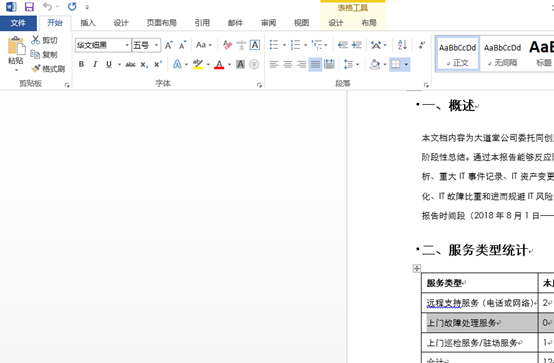Click the table move handle icon

[x=417, y=269]
